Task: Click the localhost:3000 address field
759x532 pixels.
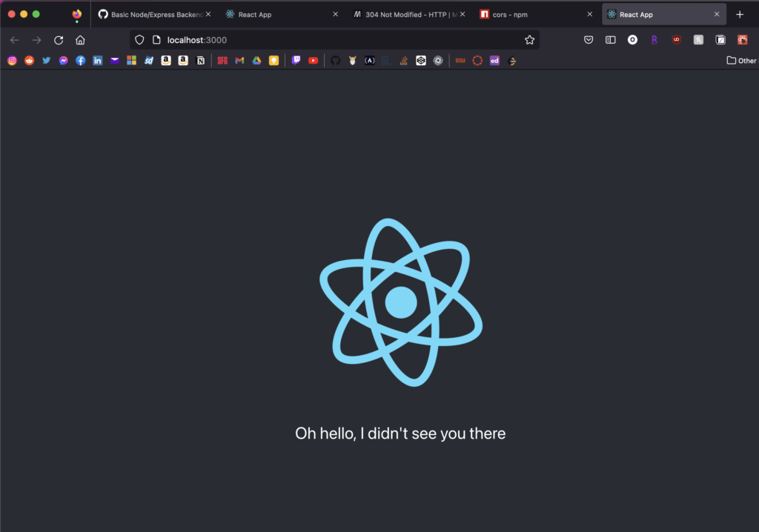Action: [334, 40]
